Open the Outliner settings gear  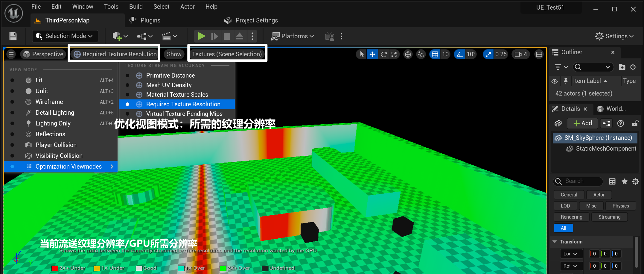click(633, 67)
